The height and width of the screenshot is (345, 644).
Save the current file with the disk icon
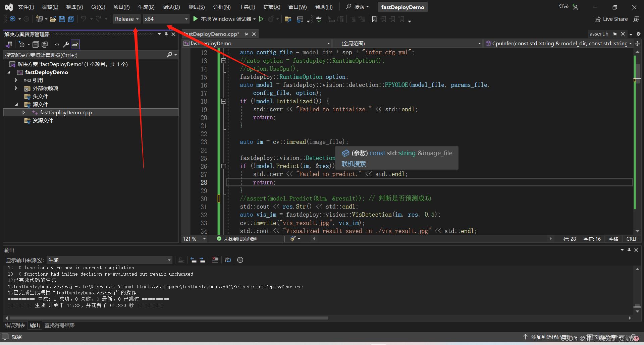coord(62,19)
